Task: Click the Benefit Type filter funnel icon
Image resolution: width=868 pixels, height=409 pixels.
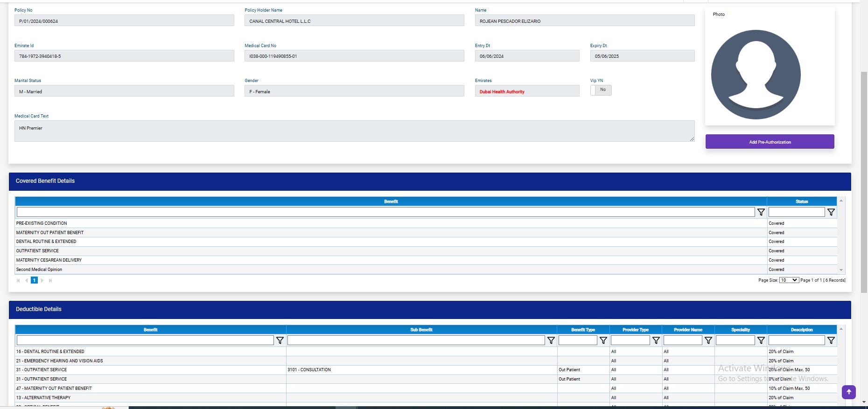Action: (603, 340)
